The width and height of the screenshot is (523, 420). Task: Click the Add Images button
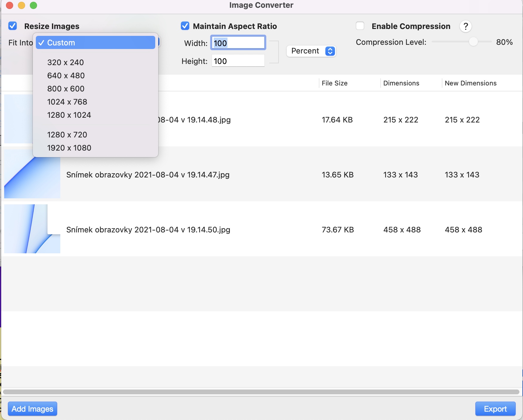(x=32, y=409)
